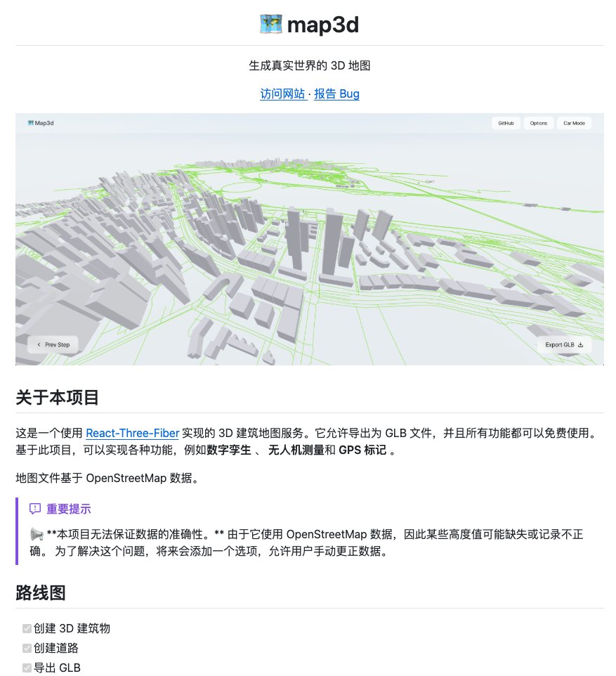The image size is (616, 676).
Task: Click Car Mode button in the screenshot
Action: pyautogui.click(x=574, y=123)
